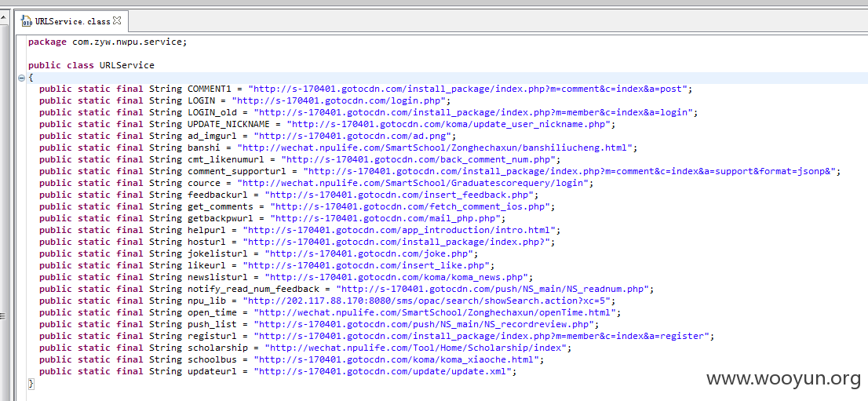Click the LOGIN login.php URL string
The height and width of the screenshot is (401, 868).
click(339, 100)
